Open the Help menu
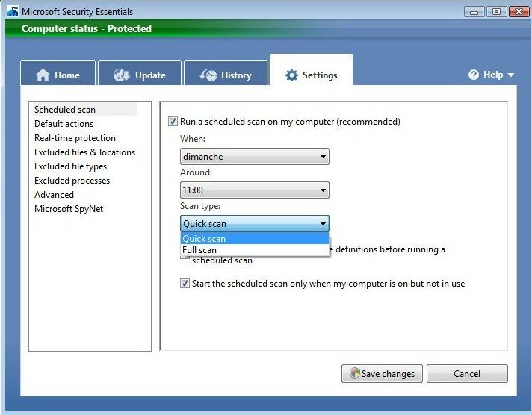The width and height of the screenshot is (532, 415). (x=492, y=75)
